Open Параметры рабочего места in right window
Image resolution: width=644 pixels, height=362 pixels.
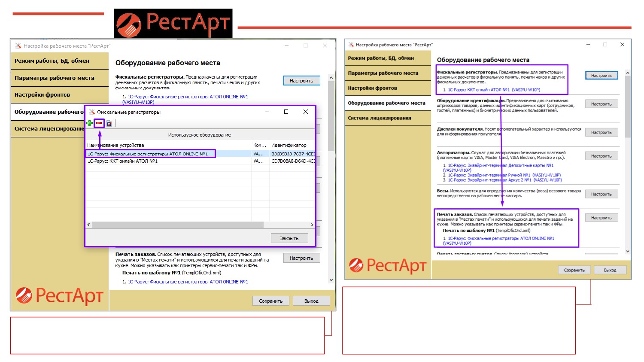pos(388,73)
